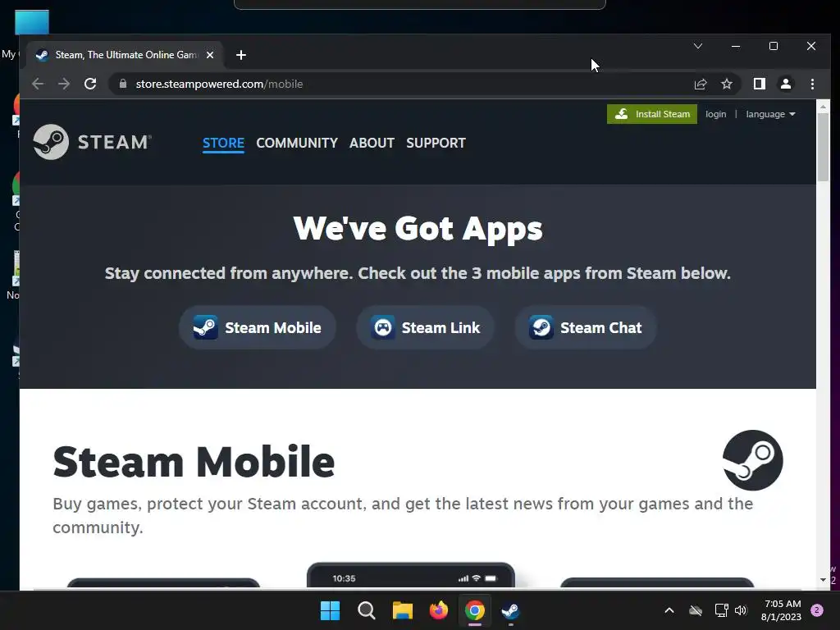
Task: Open Windows Search from the taskbar
Action: (367, 610)
